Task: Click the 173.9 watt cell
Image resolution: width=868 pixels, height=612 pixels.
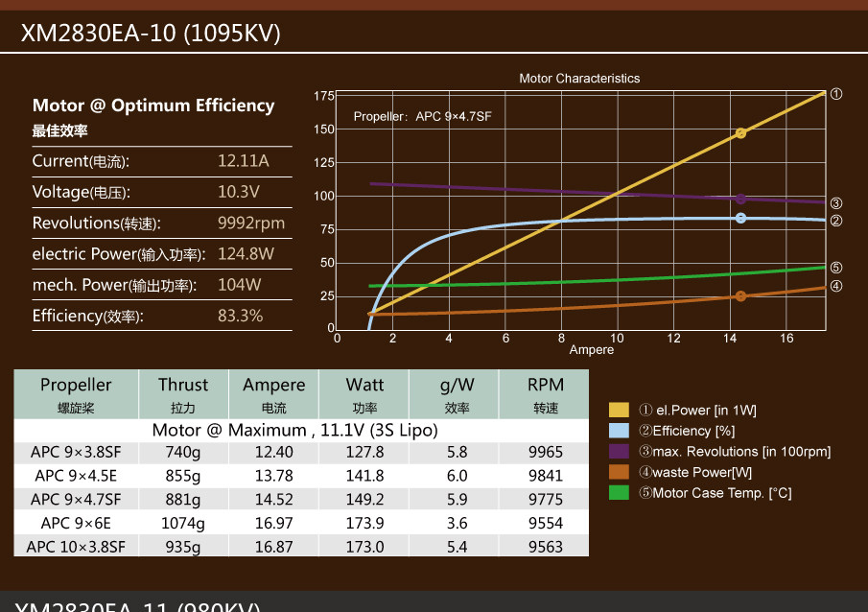Action: click(364, 524)
